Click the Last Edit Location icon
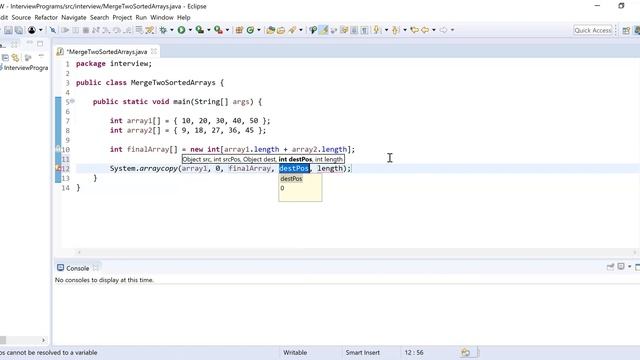The height and width of the screenshot is (360, 640). 414,30
